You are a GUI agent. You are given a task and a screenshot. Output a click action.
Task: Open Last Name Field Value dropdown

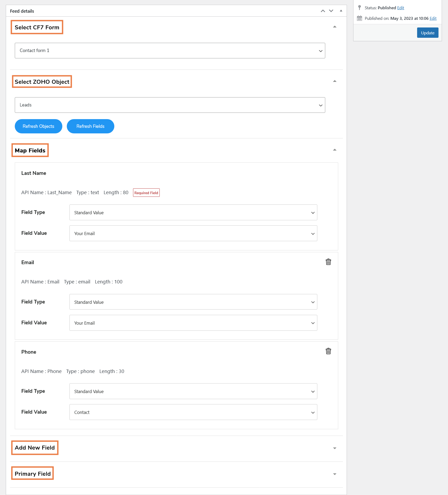(193, 233)
